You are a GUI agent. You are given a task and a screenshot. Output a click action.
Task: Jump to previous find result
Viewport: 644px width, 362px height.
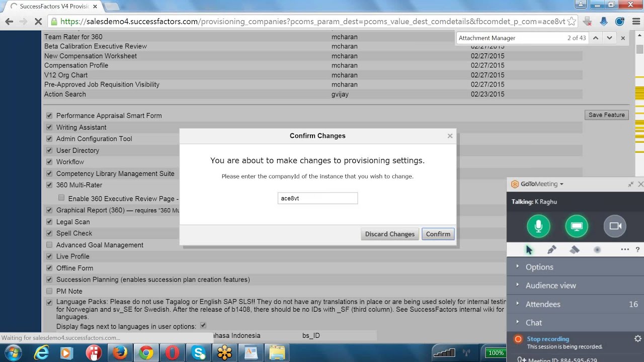(596, 38)
